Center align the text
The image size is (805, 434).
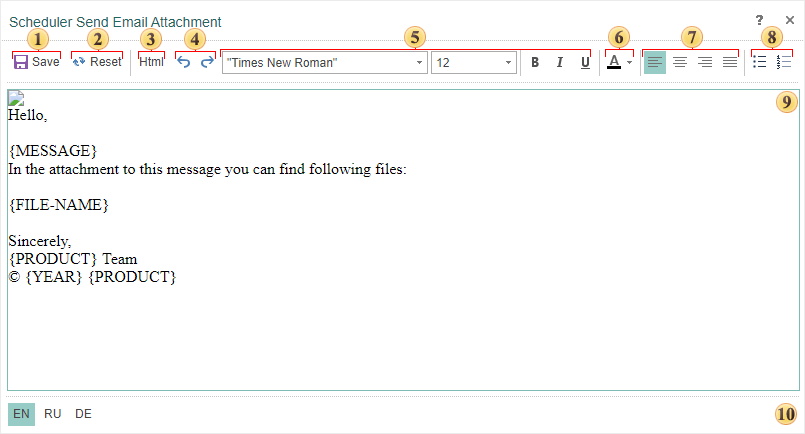(x=679, y=63)
